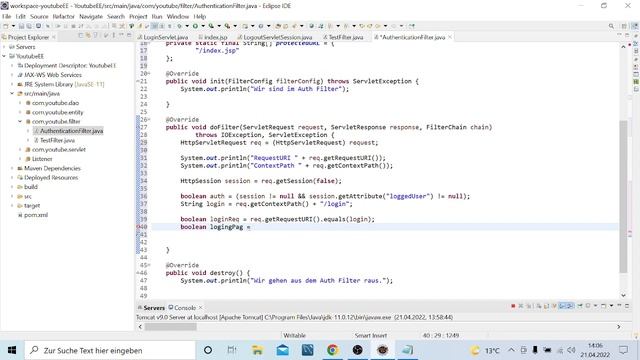
Task: Open the Refactor menu
Action: click(64, 16)
